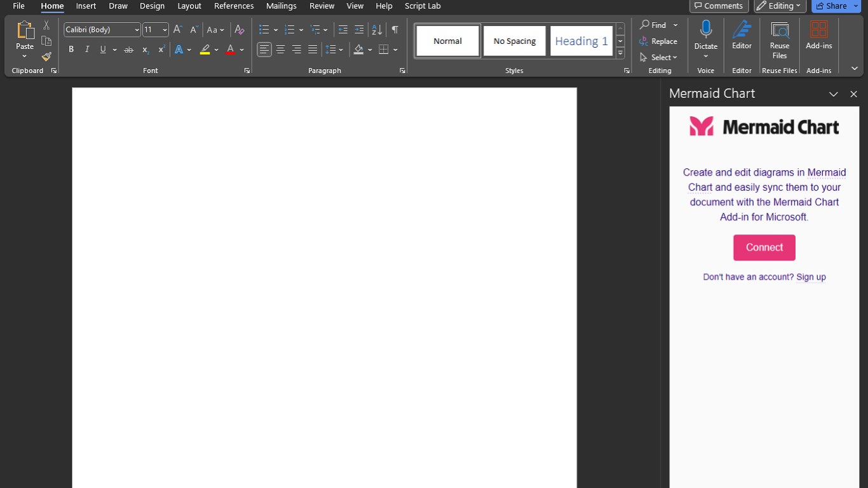
Task: Open the Editor pen icon
Action: (742, 29)
